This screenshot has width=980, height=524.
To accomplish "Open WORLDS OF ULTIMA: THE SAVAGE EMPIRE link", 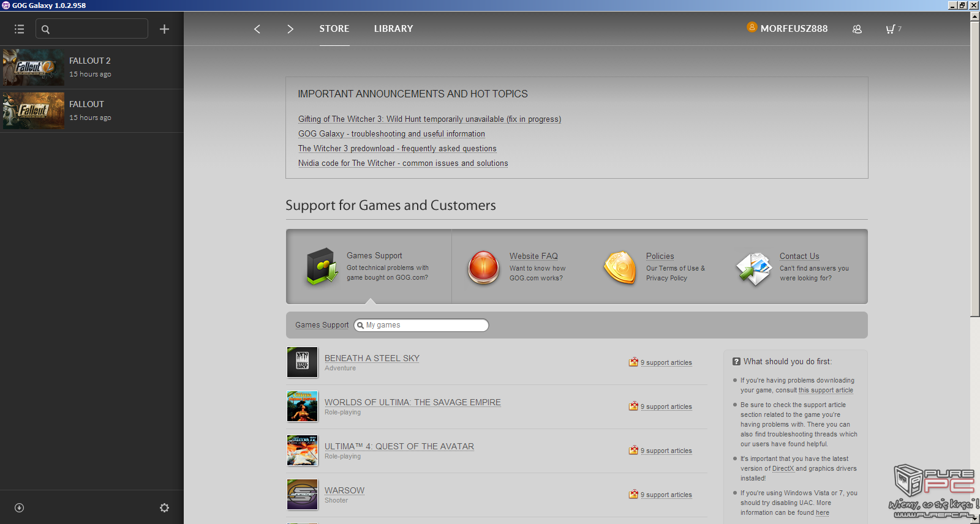I will 413,402.
